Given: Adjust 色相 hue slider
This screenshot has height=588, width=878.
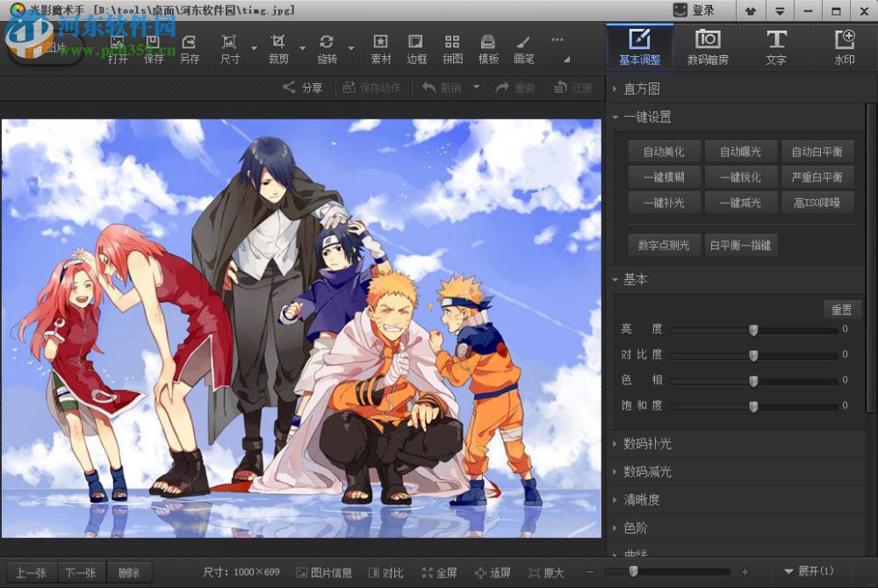Looking at the screenshot, I should [753, 381].
